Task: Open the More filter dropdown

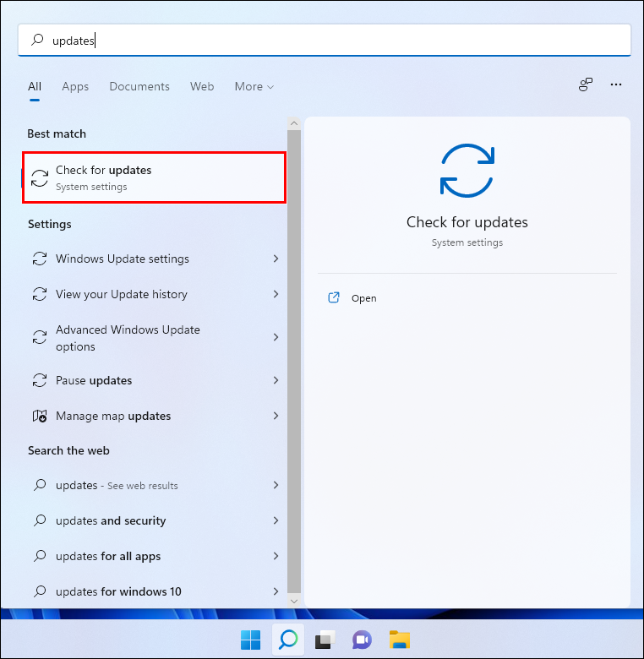Action: 254,86
